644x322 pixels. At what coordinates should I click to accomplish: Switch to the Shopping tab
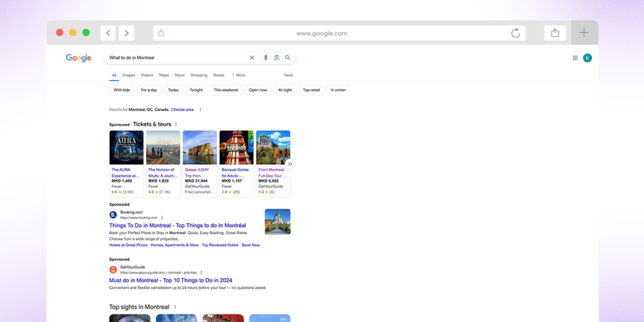pos(199,75)
